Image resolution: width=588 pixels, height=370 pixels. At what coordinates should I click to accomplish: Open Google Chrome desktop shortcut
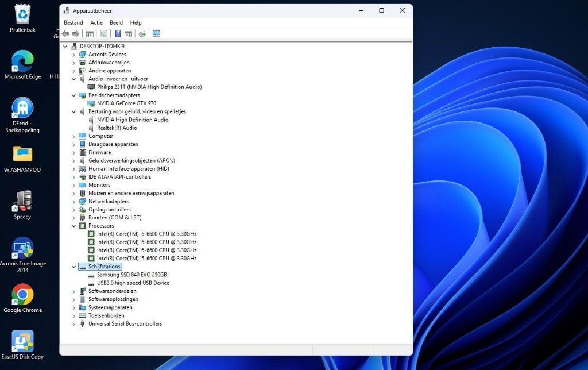22,298
